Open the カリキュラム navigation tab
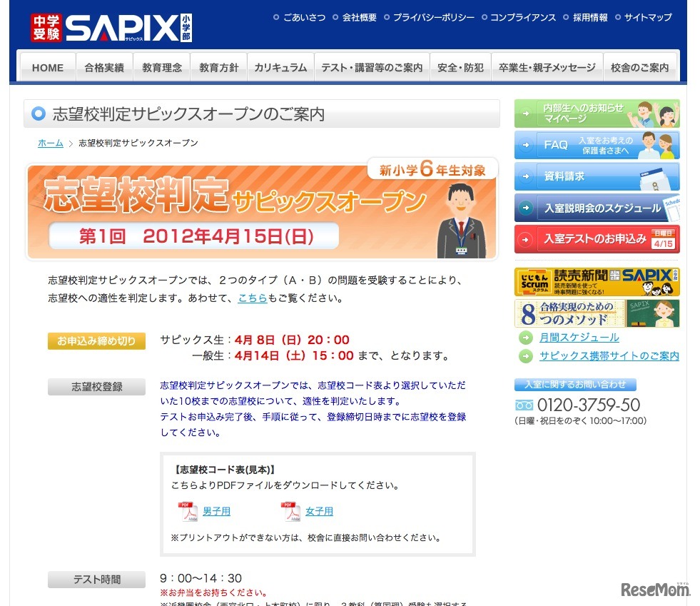The width and height of the screenshot is (700, 606). [x=280, y=67]
